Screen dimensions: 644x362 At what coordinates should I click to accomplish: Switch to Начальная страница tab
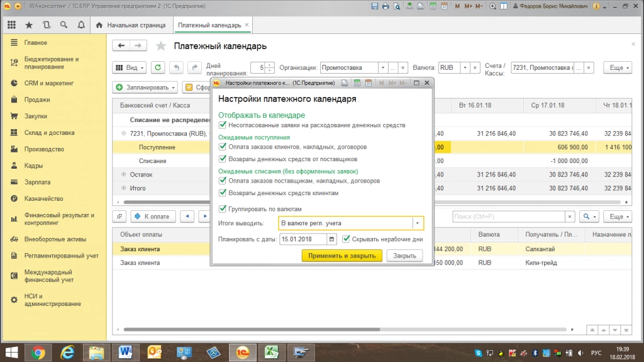(x=131, y=25)
